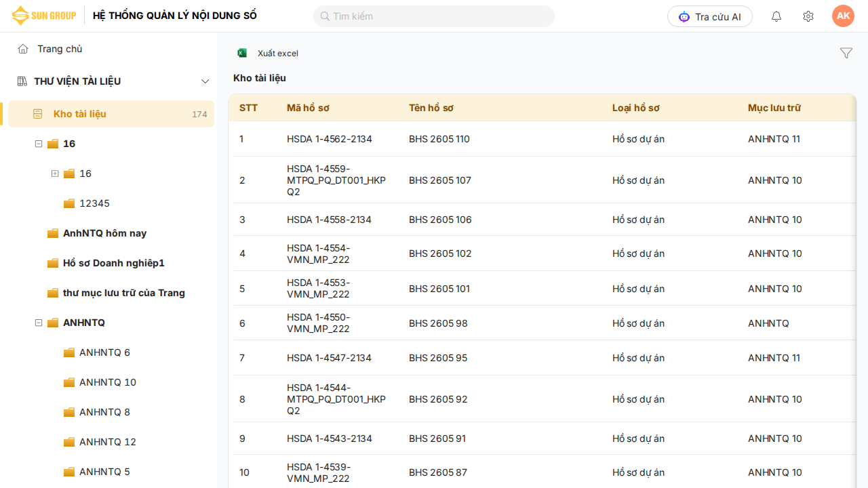Click record name BHS 2605 102

click(x=440, y=253)
